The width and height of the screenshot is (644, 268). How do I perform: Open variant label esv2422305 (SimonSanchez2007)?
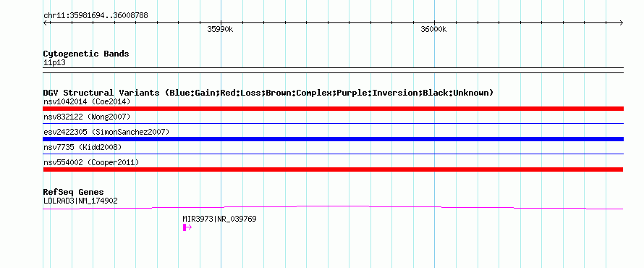click(x=106, y=132)
